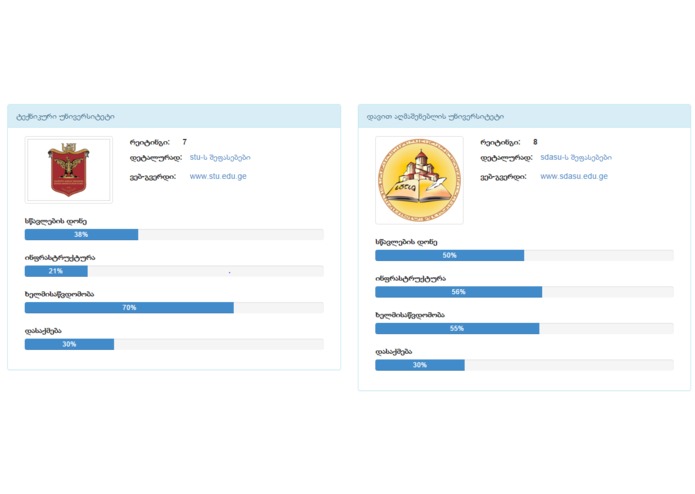Screen dimensions: 695x494
Task: Open the sdasu-ს შეფასებები detail link
Action: pyautogui.click(x=576, y=157)
